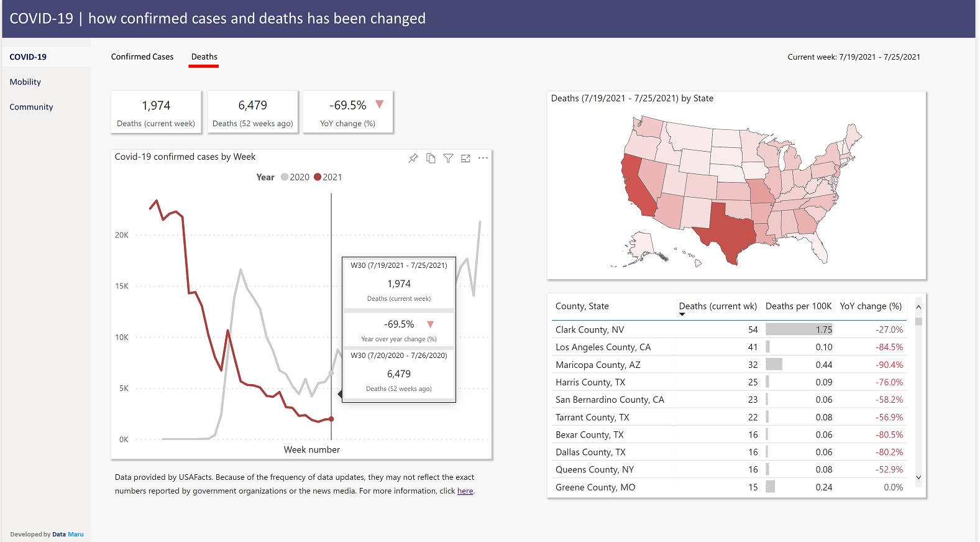Select the Tarrant County, TX row
The height and width of the screenshot is (542, 980).
coord(729,418)
